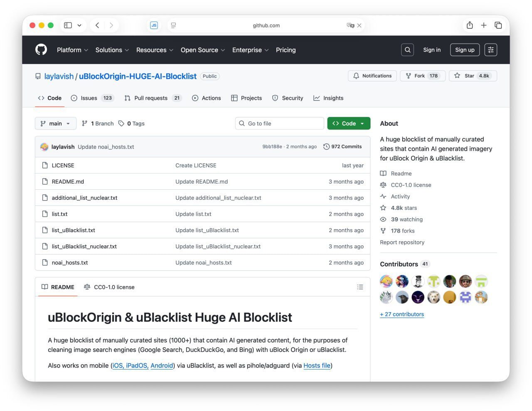Click the Go to file search field
This screenshot has width=532, height=411.
click(279, 123)
